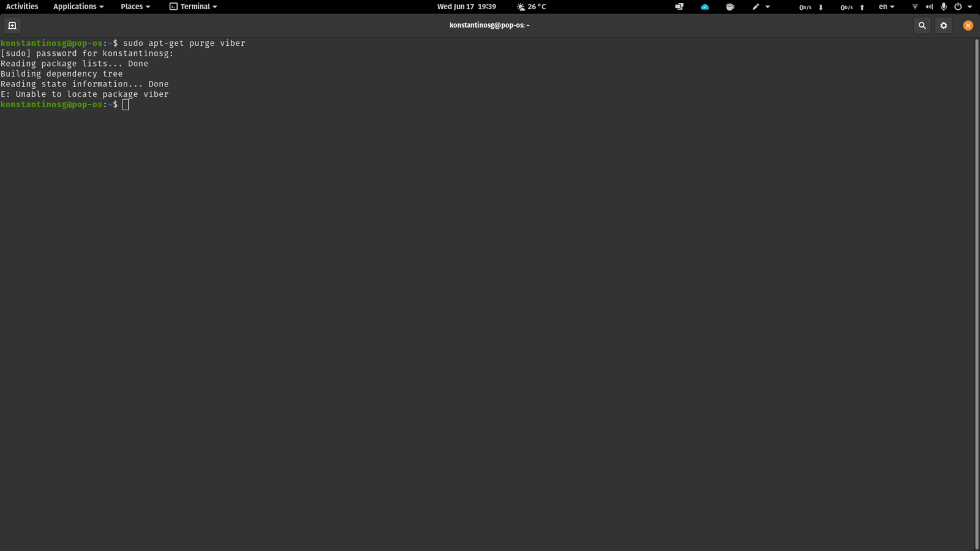Click the cursor at the last prompt
The width and height of the screenshot is (980, 551).
click(126, 105)
